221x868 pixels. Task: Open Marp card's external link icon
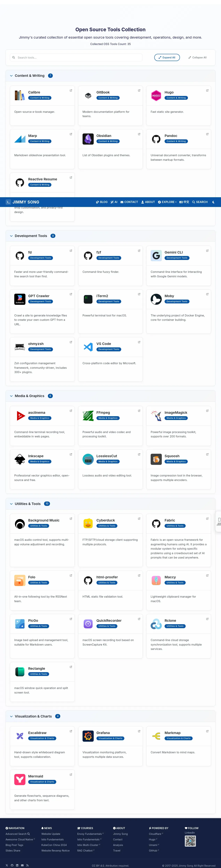pyautogui.click(x=71, y=134)
